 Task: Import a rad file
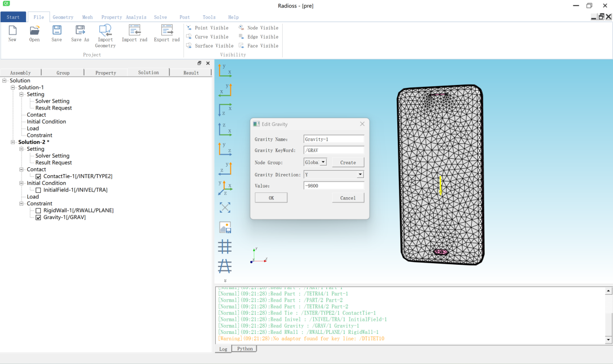[x=135, y=33]
